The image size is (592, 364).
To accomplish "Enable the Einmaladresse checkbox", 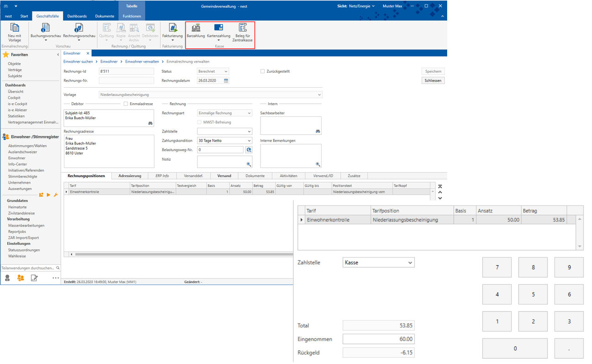I will tap(126, 104).
